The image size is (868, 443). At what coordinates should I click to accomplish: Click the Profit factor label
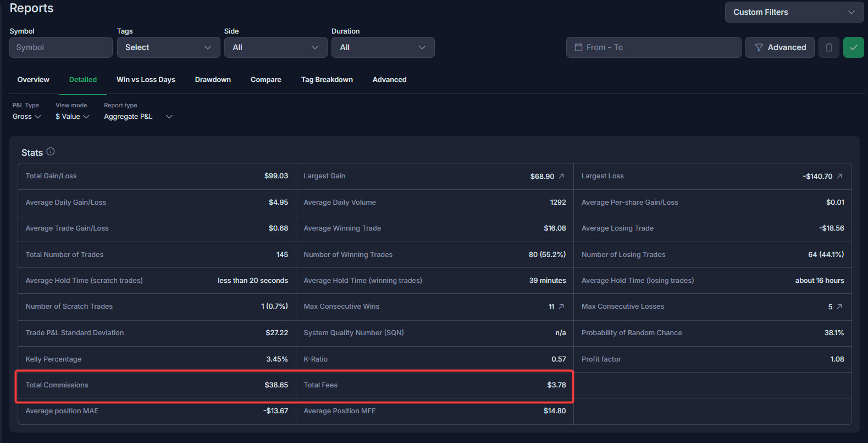click(x=601, y=359)
